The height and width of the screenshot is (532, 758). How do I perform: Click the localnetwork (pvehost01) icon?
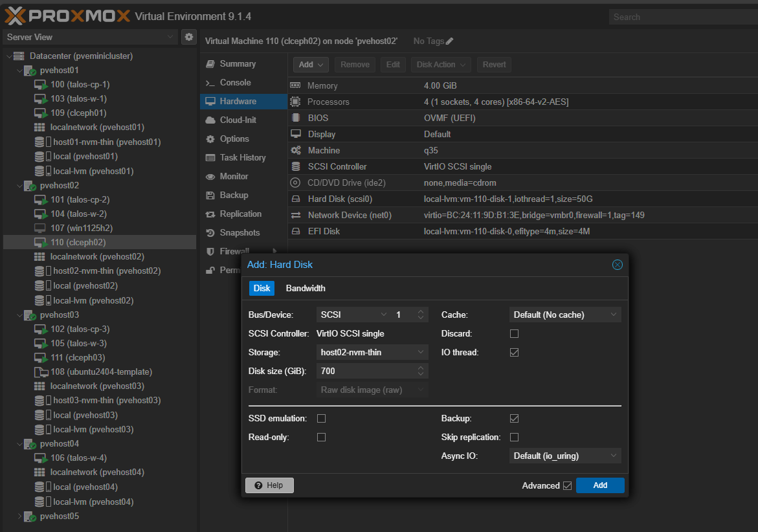40,127
